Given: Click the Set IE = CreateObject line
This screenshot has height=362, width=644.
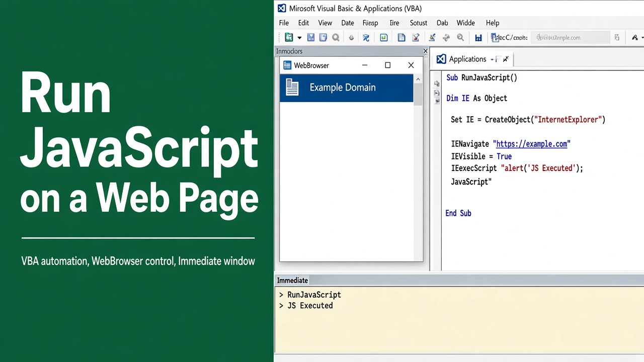Looking at the screenshot, I should 528,120.
